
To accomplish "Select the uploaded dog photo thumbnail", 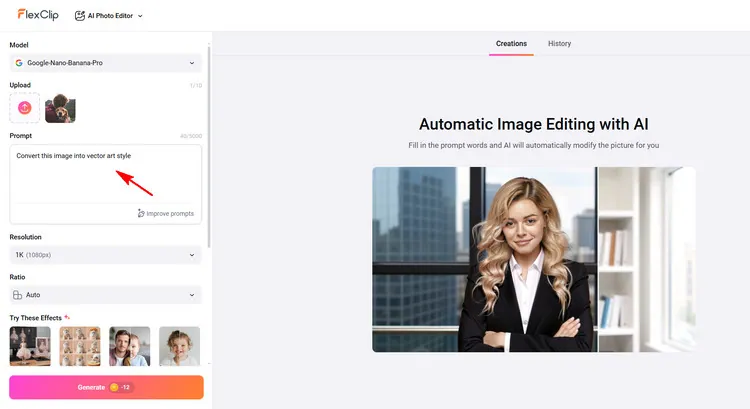I will [60, 108].
